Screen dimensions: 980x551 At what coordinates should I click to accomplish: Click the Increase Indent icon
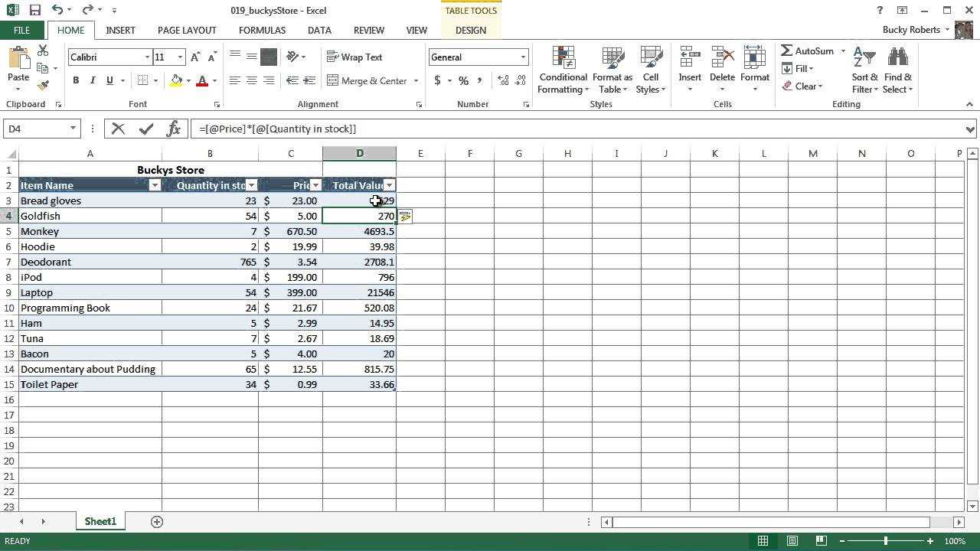coord(309,80)
